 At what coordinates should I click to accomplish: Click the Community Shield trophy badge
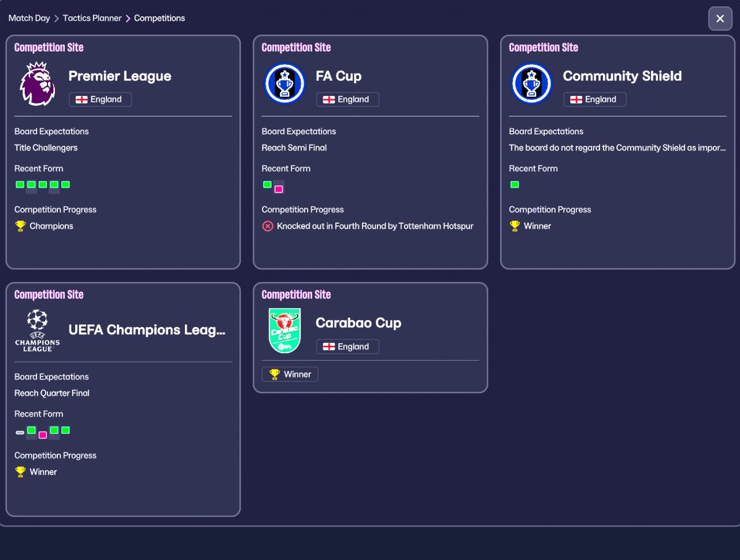532,84
